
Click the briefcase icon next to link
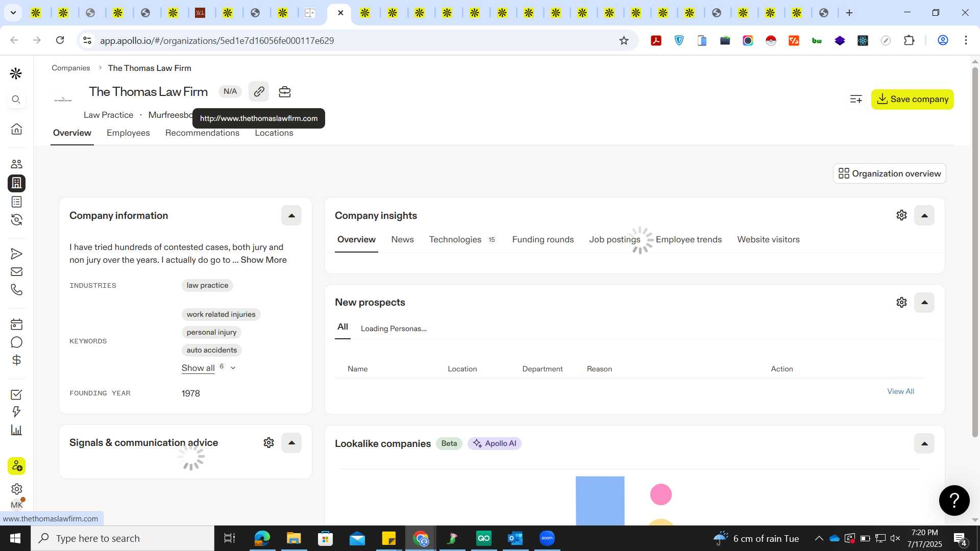pos(285,92)
